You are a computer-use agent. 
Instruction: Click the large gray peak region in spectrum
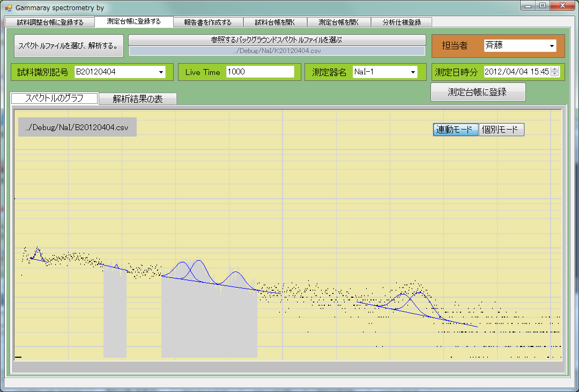pos(209,321)
